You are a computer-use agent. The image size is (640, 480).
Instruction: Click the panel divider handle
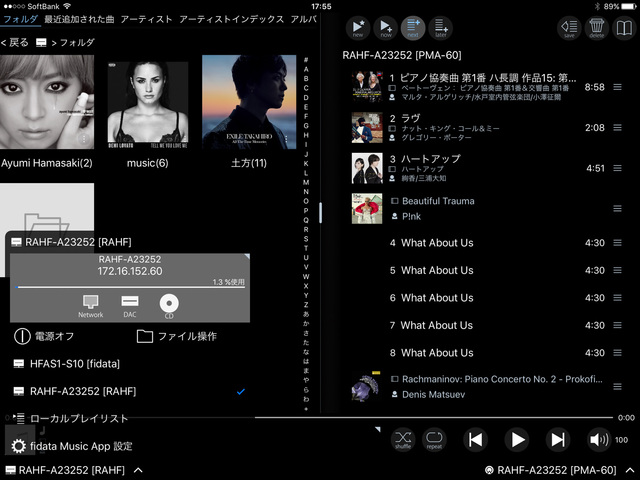[x=320, y=213]
